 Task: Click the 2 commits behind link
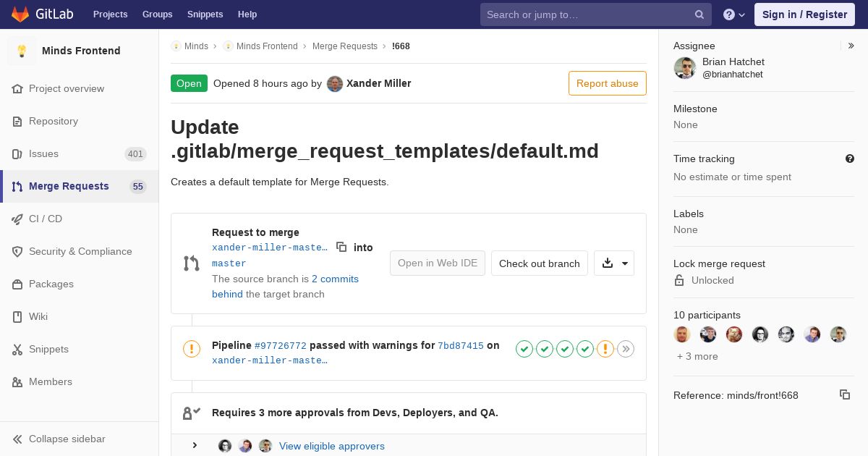[x=285, y=287]
